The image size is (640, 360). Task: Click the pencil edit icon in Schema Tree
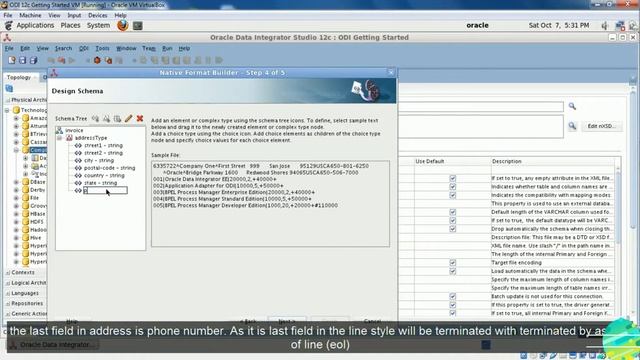pyautogui.click(x=129, y=118)
